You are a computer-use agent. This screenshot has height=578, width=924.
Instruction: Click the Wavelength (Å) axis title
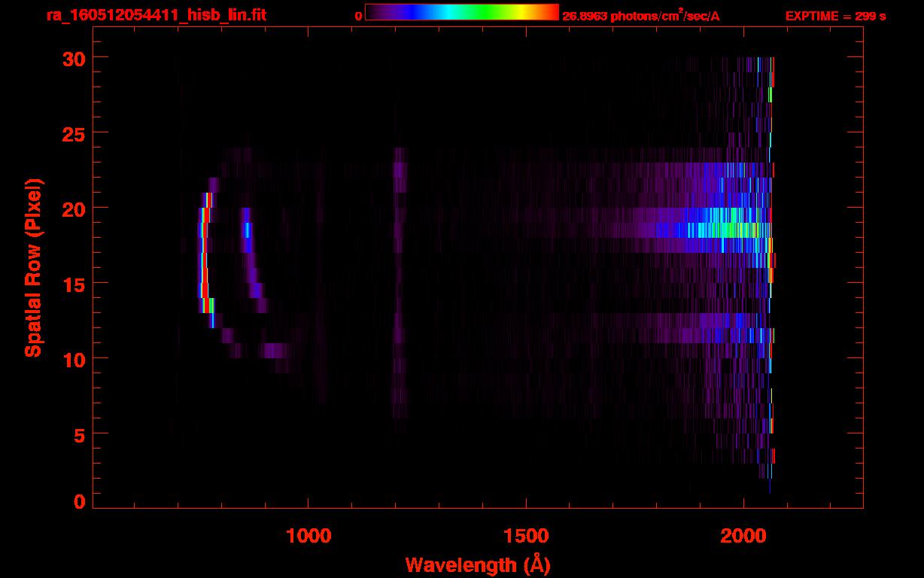478,564
